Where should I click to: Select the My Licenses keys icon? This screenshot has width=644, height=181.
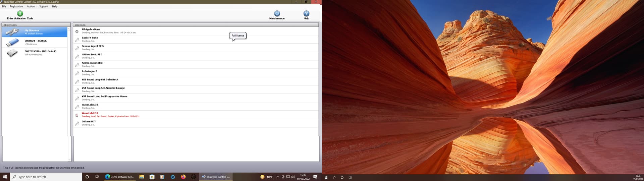pyautogui.click(x=12, y=32)
